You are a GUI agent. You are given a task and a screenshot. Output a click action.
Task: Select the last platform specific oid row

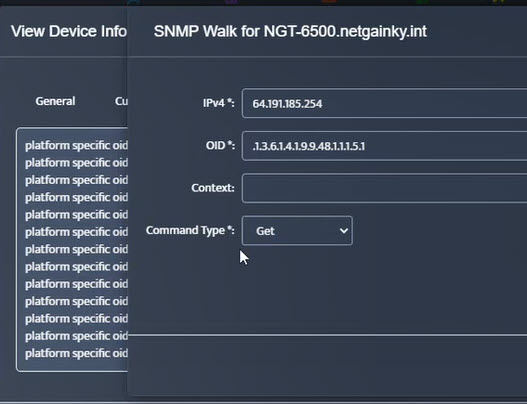tap(76, 353)
